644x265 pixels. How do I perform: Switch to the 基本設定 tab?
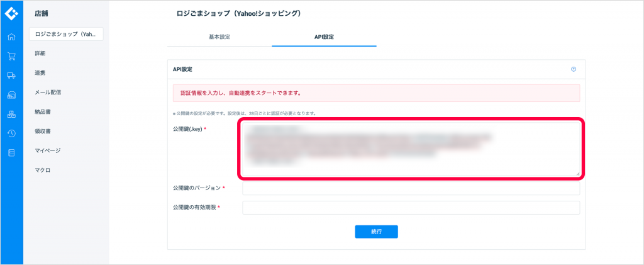pyautogui.click(x=219, y=37)
